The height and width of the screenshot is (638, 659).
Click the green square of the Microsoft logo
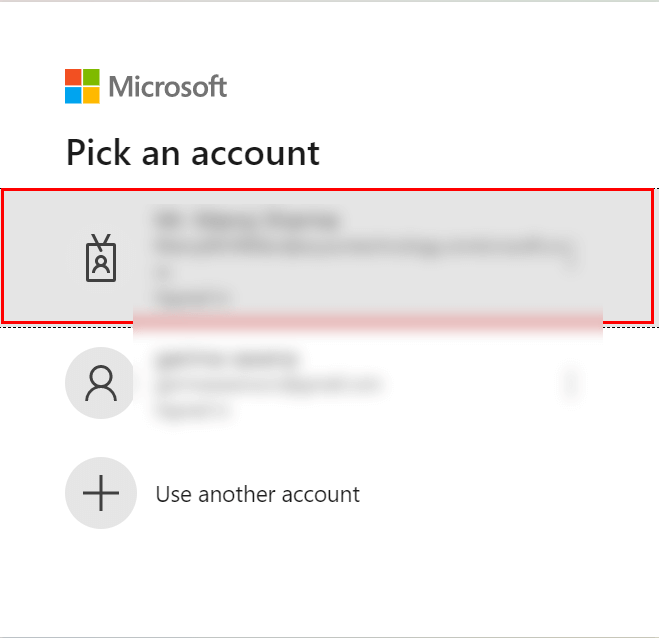click(x=91, y=77)
